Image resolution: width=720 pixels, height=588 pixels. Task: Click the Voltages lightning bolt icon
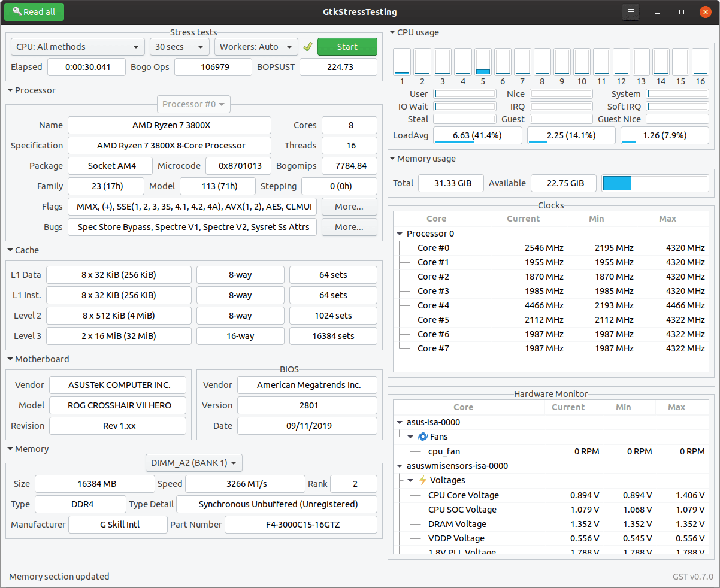click(422, 480)
